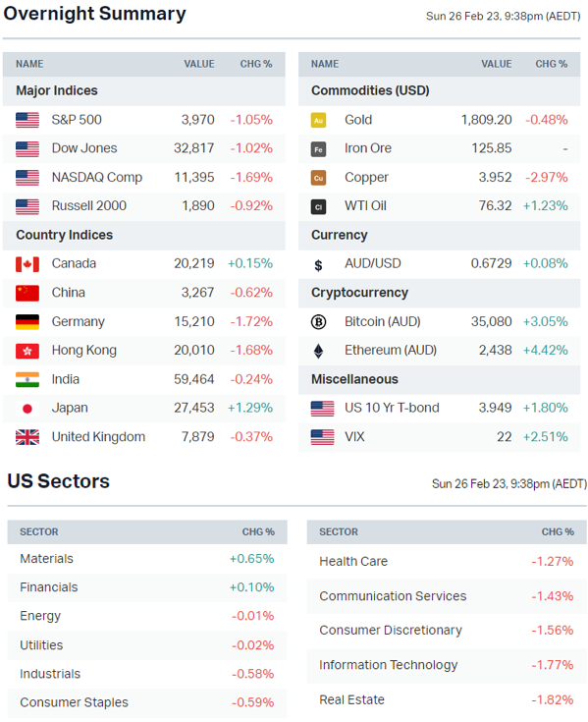
Task: Click the Gold Au commodity icon
Action: pyautogui.click(x=318, y=120)
